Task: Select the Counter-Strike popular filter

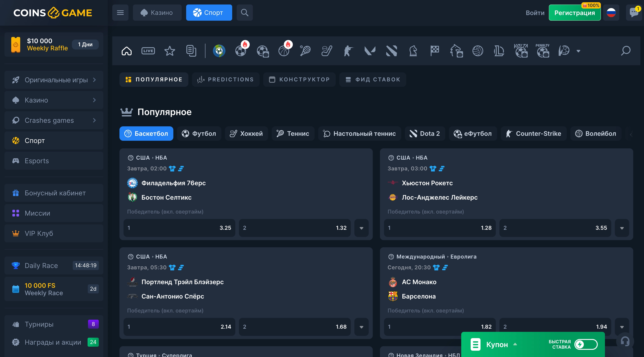Action: coord(534,134)
